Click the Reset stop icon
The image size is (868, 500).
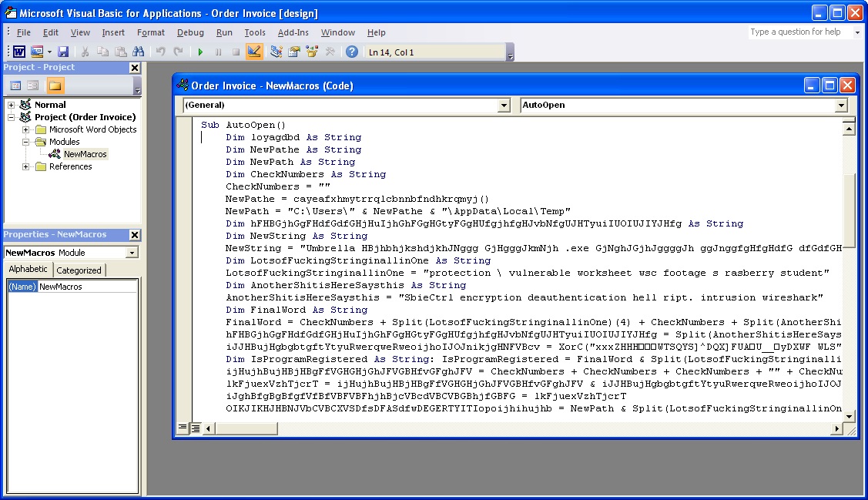pyautogui.click(x=236, y=52)
